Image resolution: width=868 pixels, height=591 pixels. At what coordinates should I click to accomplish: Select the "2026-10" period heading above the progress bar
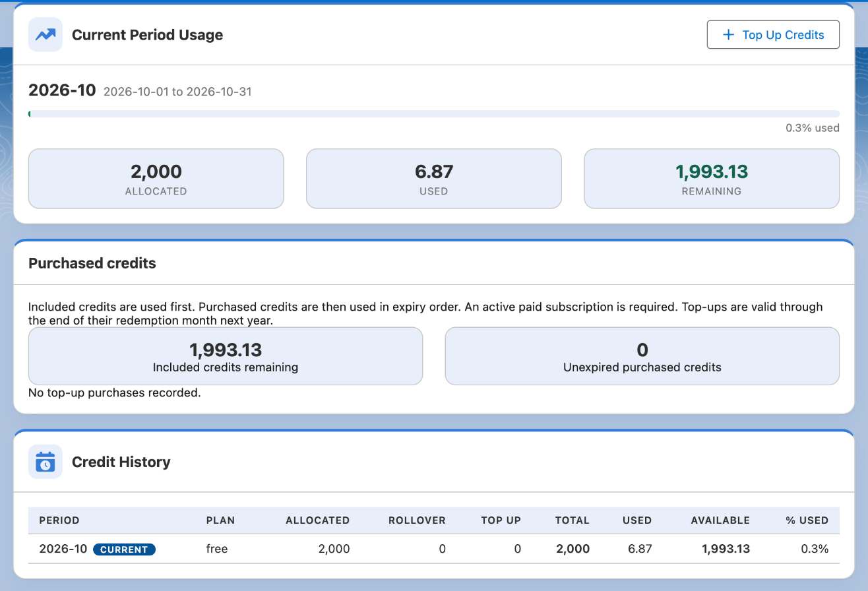click(62, 90)
